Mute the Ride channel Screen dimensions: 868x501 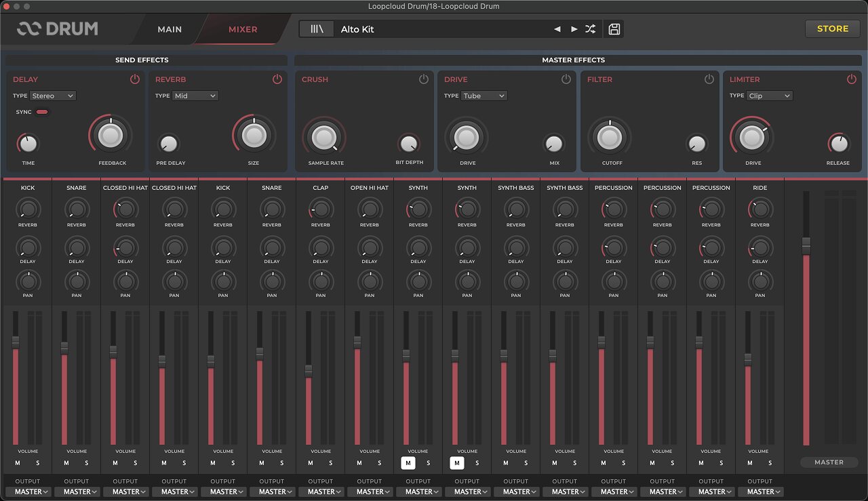[x=750, y=464]
